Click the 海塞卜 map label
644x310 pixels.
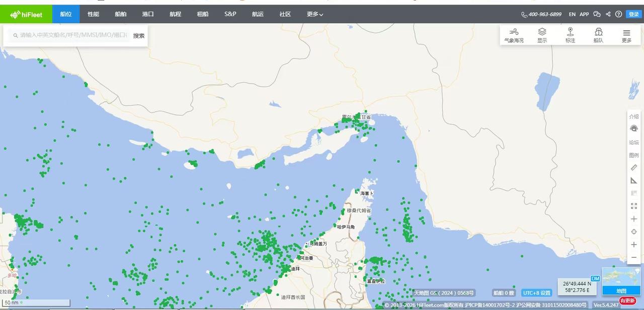[x=367, y=193]
